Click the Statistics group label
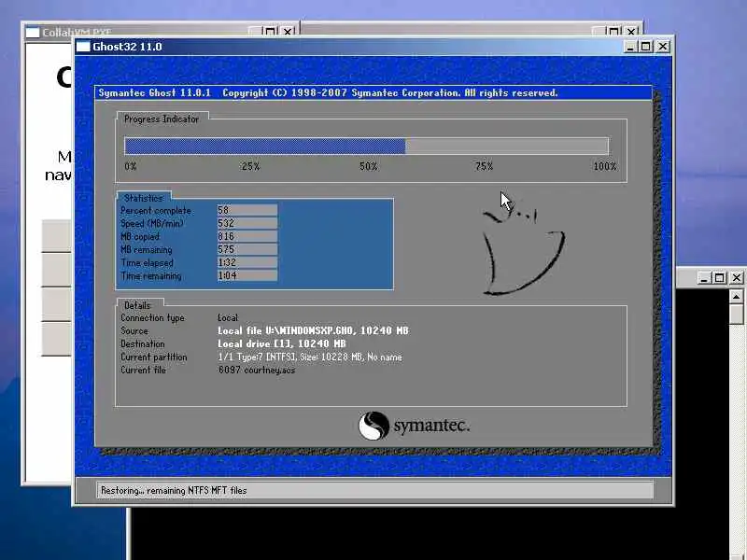This screenshot has width=747, height=560. (x=144, y=198)
